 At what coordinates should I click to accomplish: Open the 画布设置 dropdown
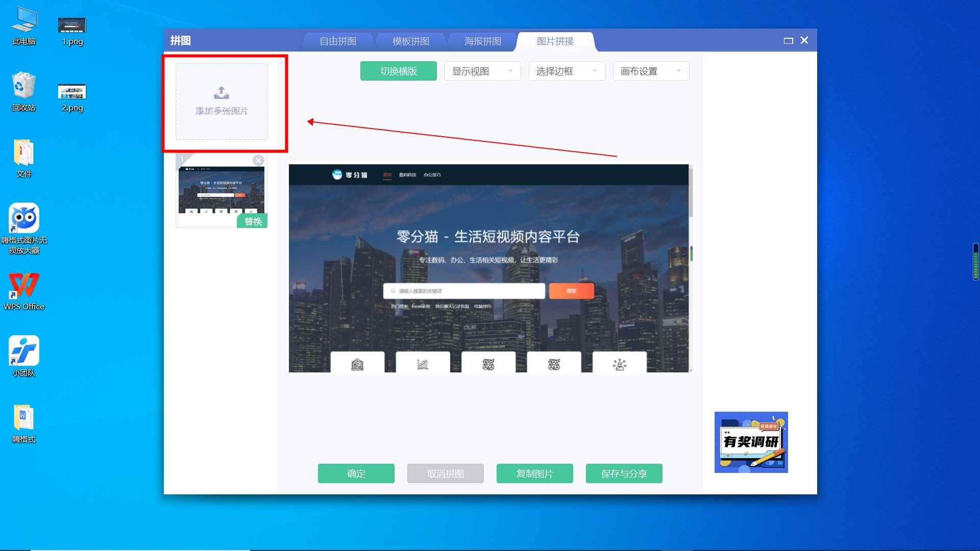pos(650,71)
